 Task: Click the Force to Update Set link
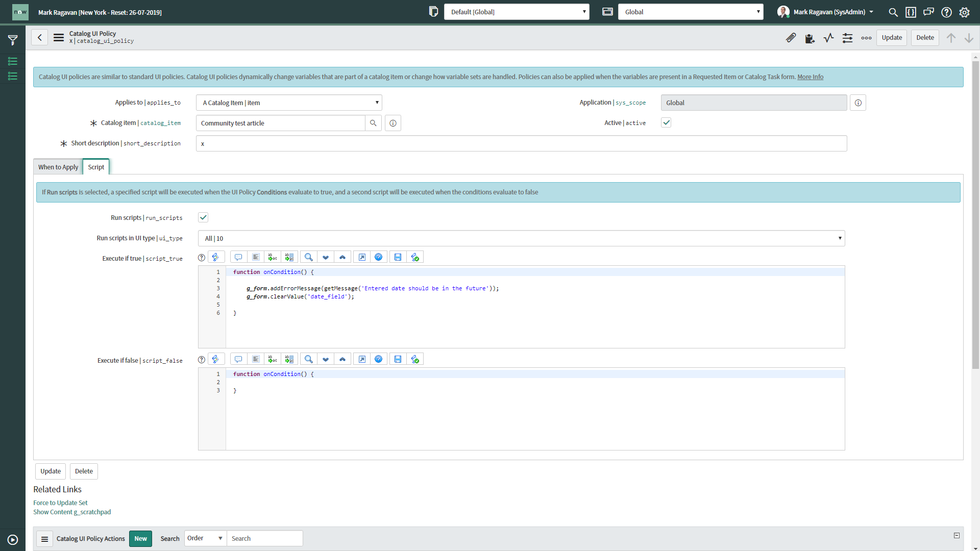click(60, 503)
